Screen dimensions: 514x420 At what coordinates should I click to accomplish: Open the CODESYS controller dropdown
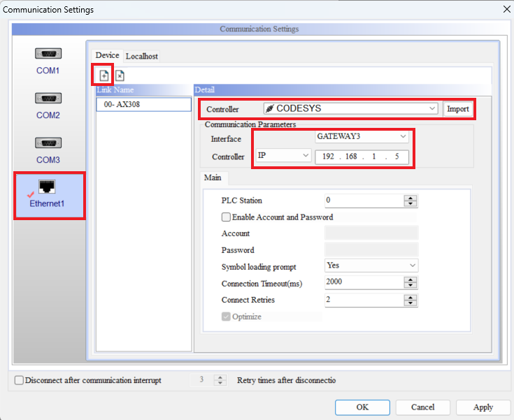click(433, 109)
